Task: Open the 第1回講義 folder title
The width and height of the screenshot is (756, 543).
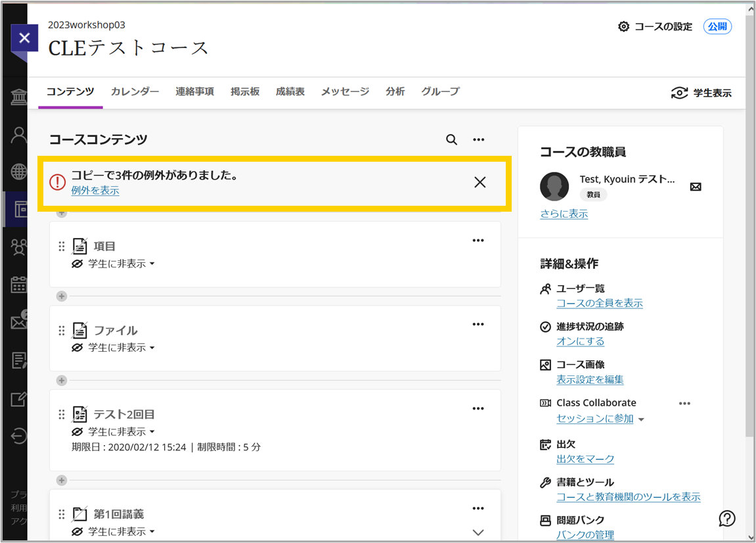Action: tap(119, 515)
